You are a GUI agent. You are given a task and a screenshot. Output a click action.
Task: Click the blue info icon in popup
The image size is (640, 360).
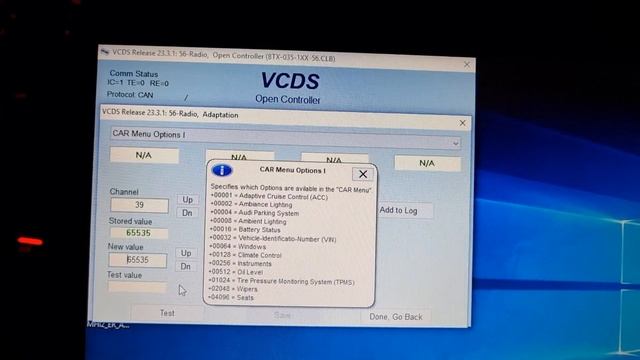click(x=222, y=170)
